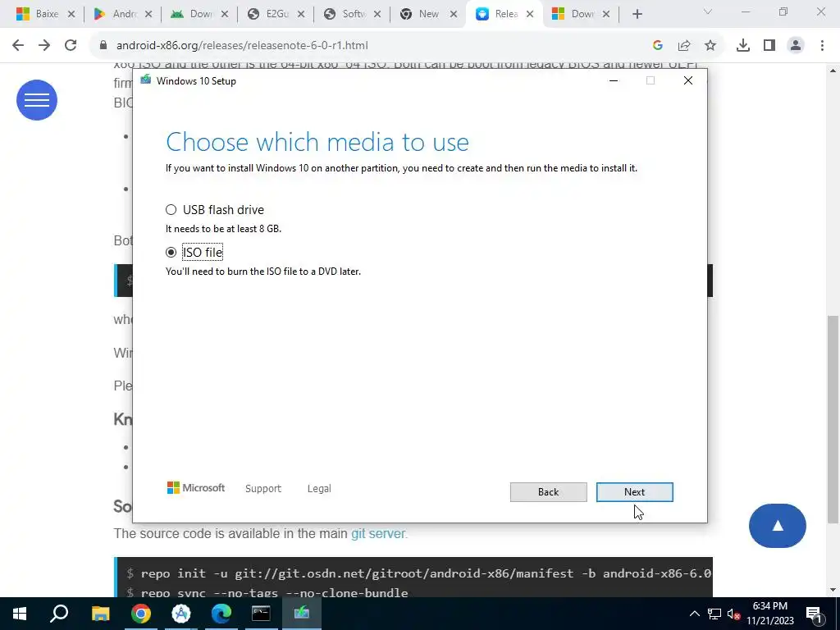Click the blue scroll-to-top arrow button
Screen dimensions: 840x630
778,526
